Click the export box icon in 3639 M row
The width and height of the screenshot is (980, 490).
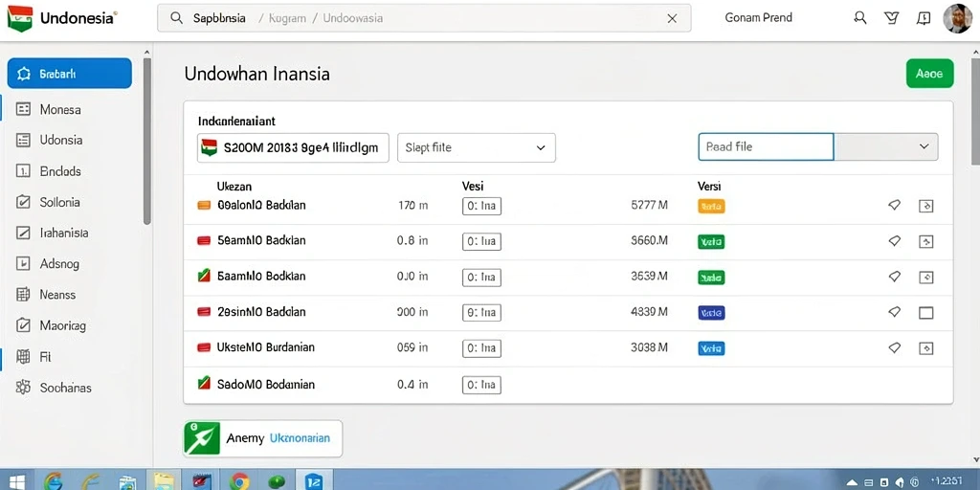[x=925, y=277]
